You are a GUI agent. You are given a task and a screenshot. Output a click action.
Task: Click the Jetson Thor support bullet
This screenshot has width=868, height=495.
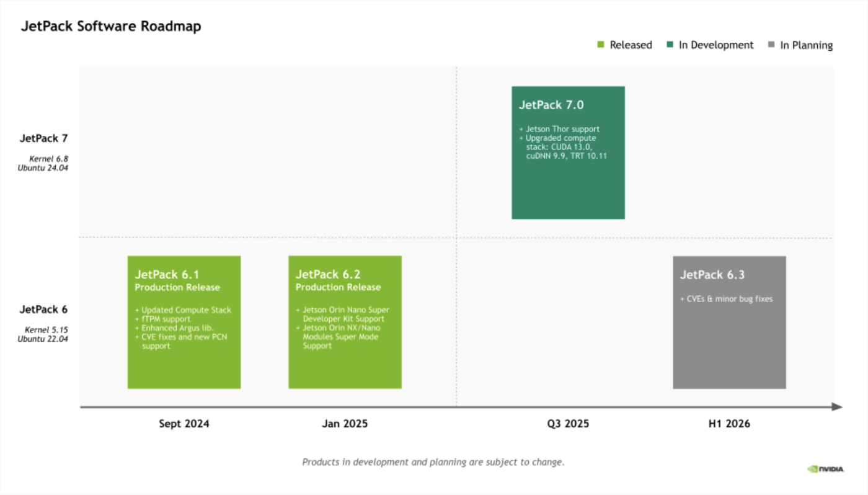(x=559, y=129)
